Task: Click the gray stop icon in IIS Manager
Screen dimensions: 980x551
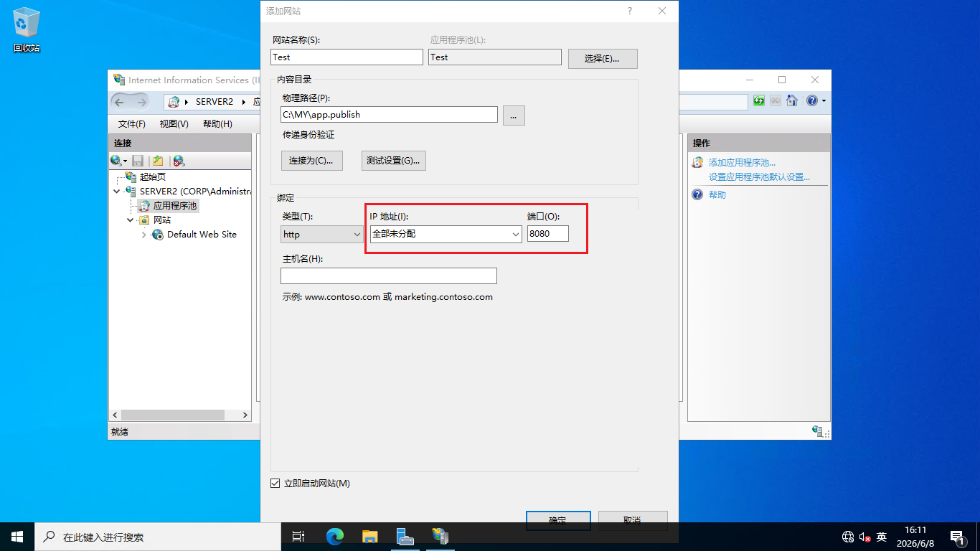Action: click(776, 101)
